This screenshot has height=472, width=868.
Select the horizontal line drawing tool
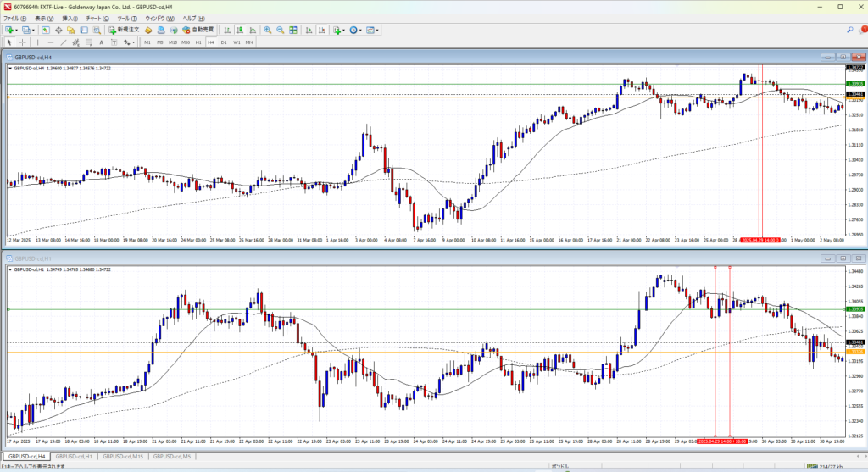52,42
